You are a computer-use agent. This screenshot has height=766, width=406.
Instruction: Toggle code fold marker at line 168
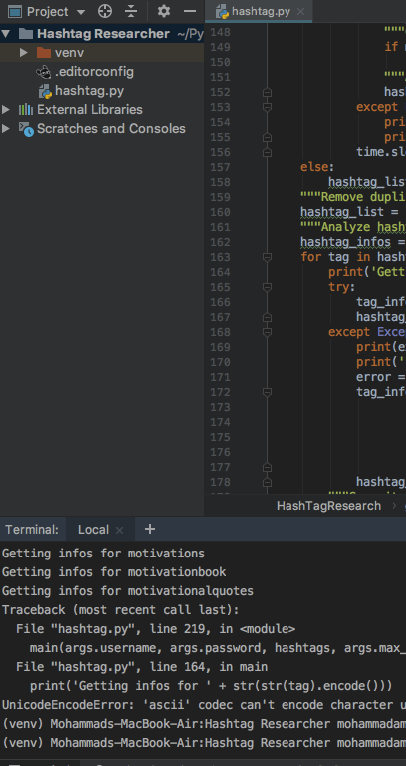click(267, 332)
